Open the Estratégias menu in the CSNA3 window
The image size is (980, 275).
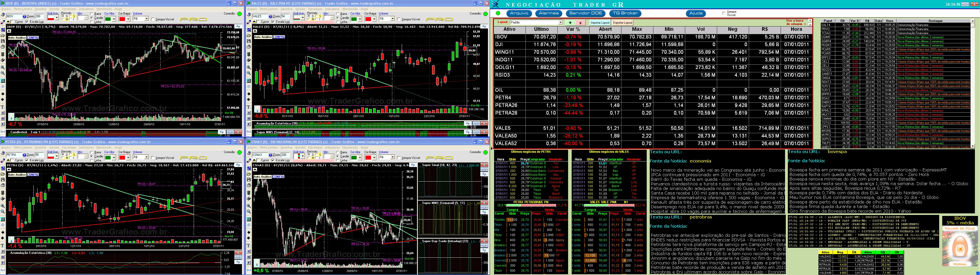pos(315,148)
